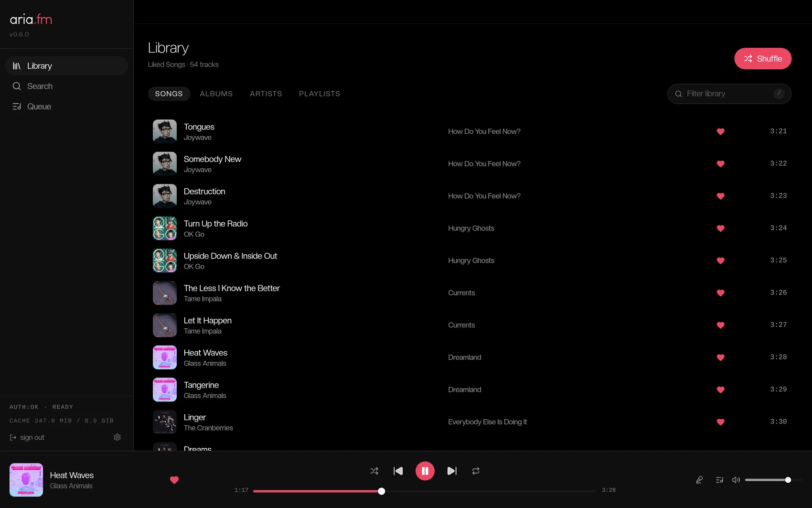Click the AUTH:OK · READY status text

coord(41,407)
